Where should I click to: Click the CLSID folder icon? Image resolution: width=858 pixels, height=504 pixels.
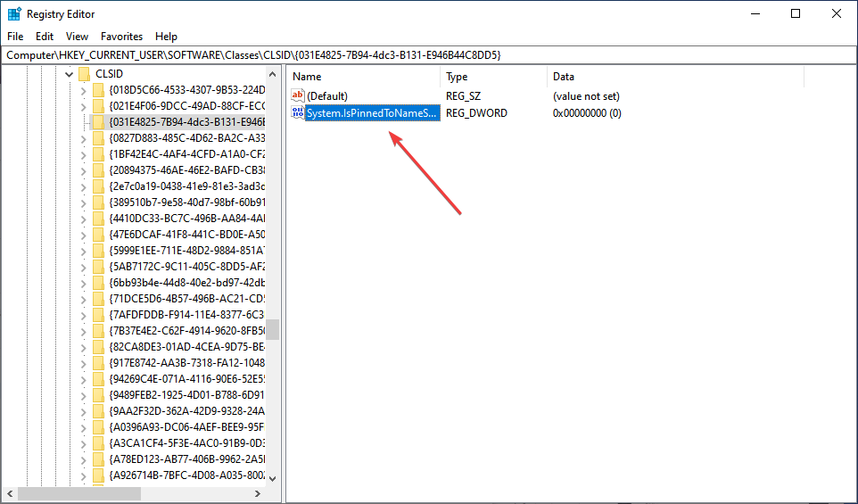pos(84,74)
